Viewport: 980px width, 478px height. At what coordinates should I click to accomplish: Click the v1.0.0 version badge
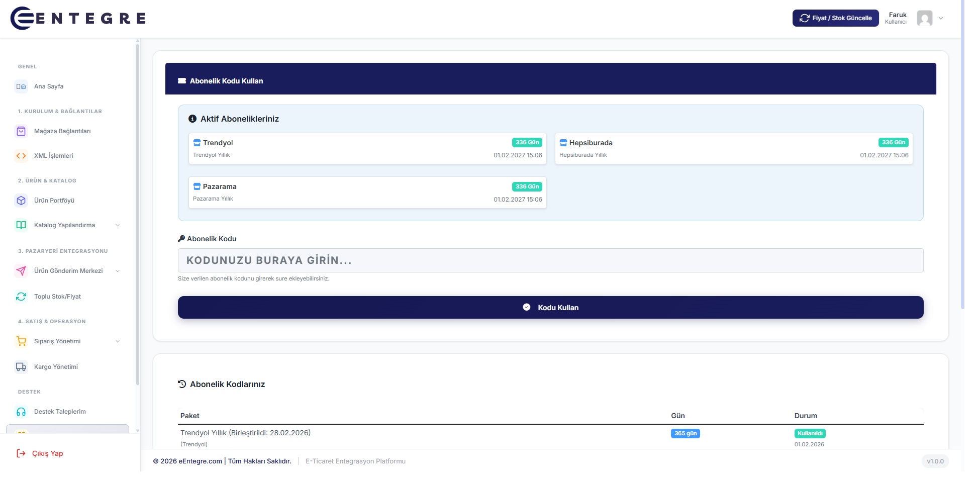pyautogui.click(x=935, y=461)
